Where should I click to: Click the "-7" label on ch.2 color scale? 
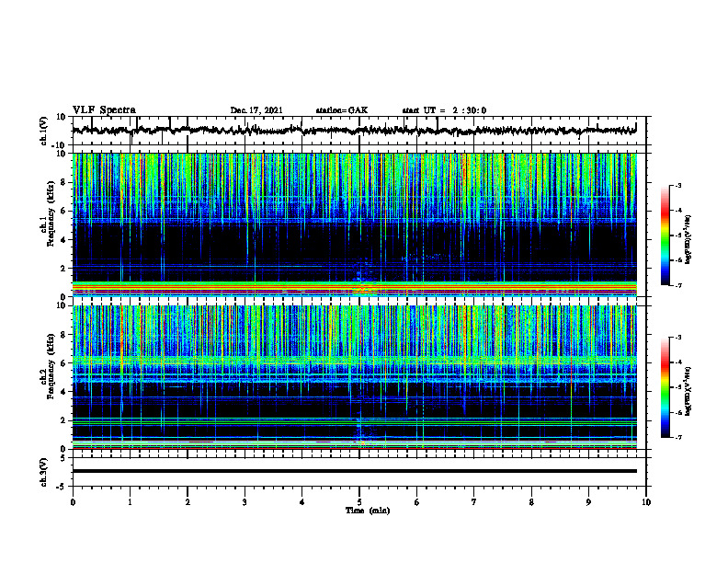678,438
